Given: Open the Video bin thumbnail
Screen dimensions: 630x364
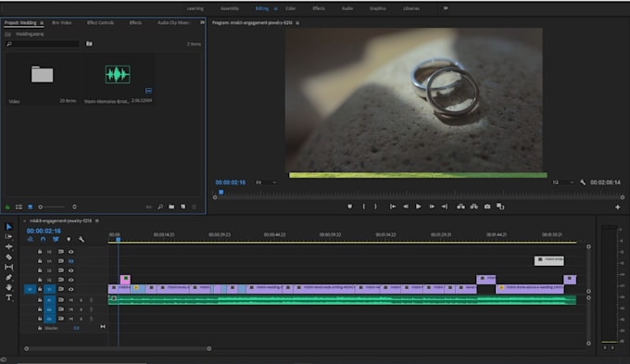Looking at the screenshot, I should pyautogui.click(x=43, y=74).
